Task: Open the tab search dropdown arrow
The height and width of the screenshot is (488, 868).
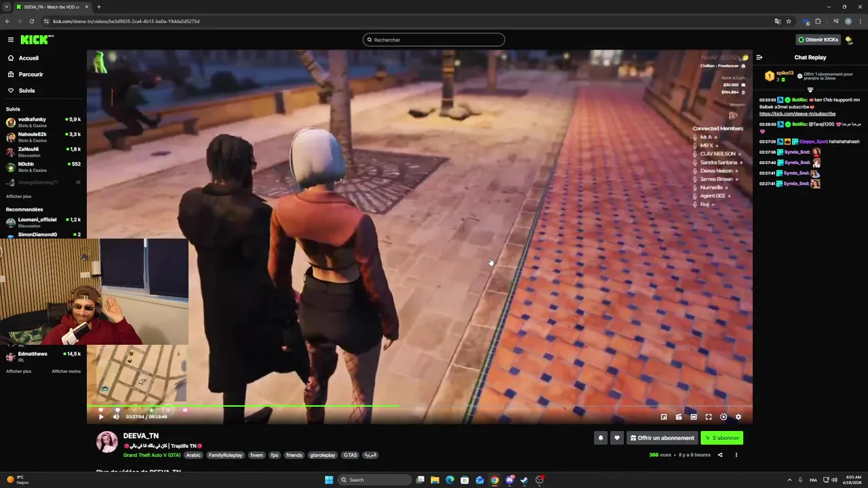Action: 7,7
